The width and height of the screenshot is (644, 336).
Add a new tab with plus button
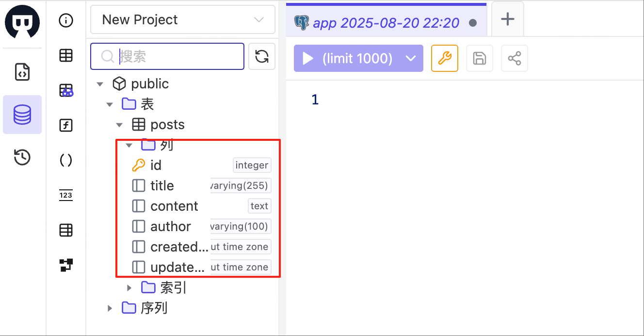click(508, 19)
